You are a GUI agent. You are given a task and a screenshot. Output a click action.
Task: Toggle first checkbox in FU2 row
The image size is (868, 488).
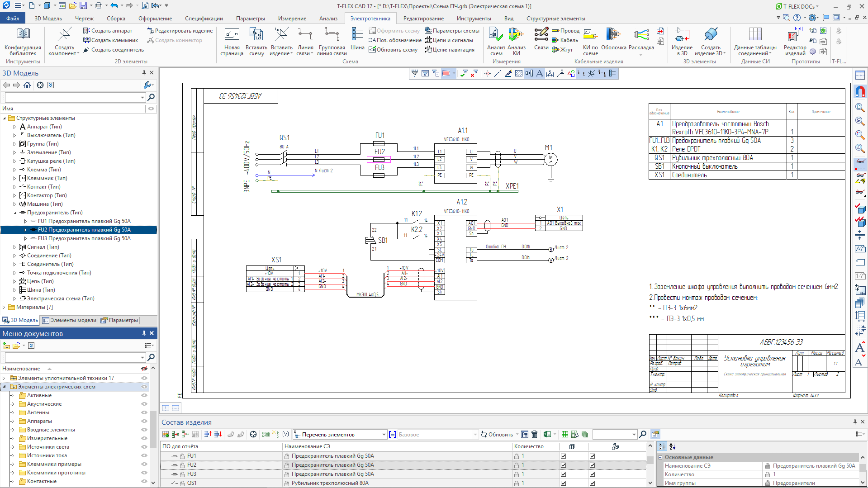click(x=563, y=465)
